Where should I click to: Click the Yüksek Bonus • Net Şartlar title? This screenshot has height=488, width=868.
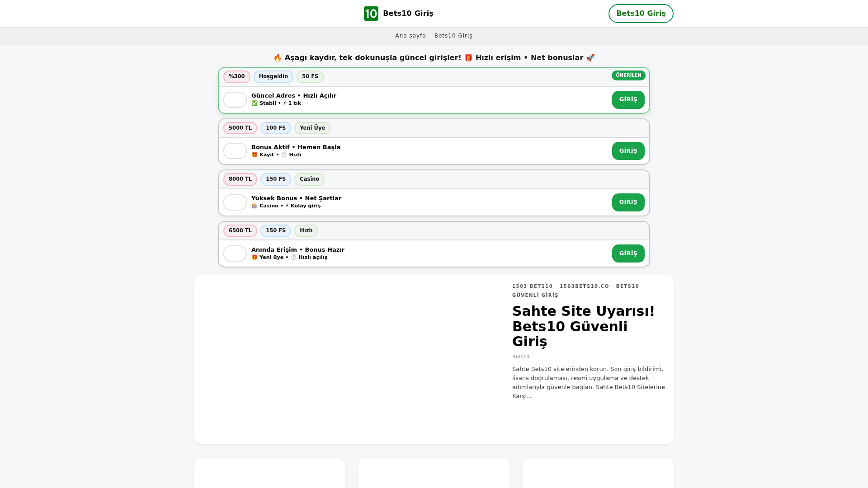pos(297,198)
